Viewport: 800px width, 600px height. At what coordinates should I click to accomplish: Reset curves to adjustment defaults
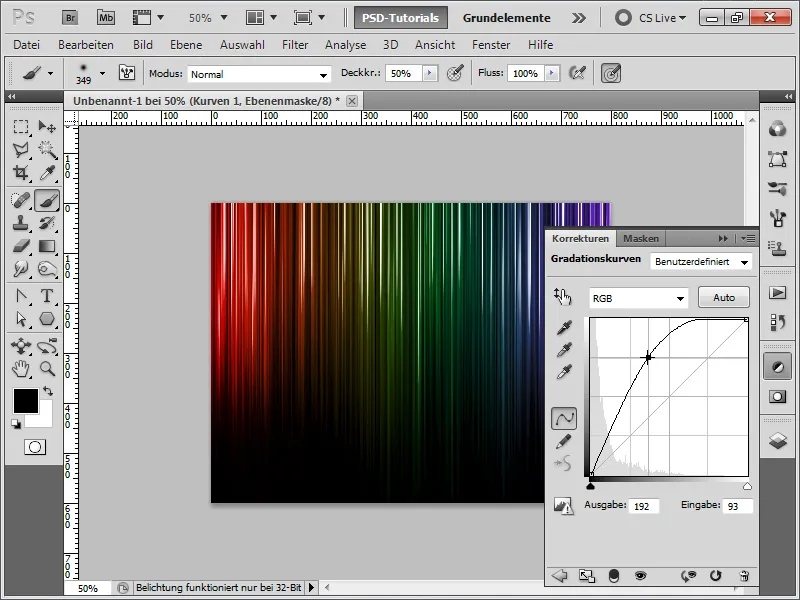click(x=715, y=576)
